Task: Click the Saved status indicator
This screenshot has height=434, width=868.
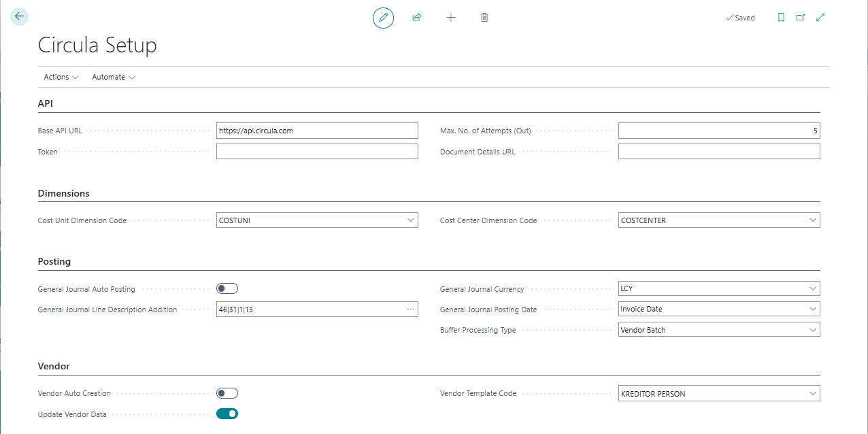Action: coord(740,18)
